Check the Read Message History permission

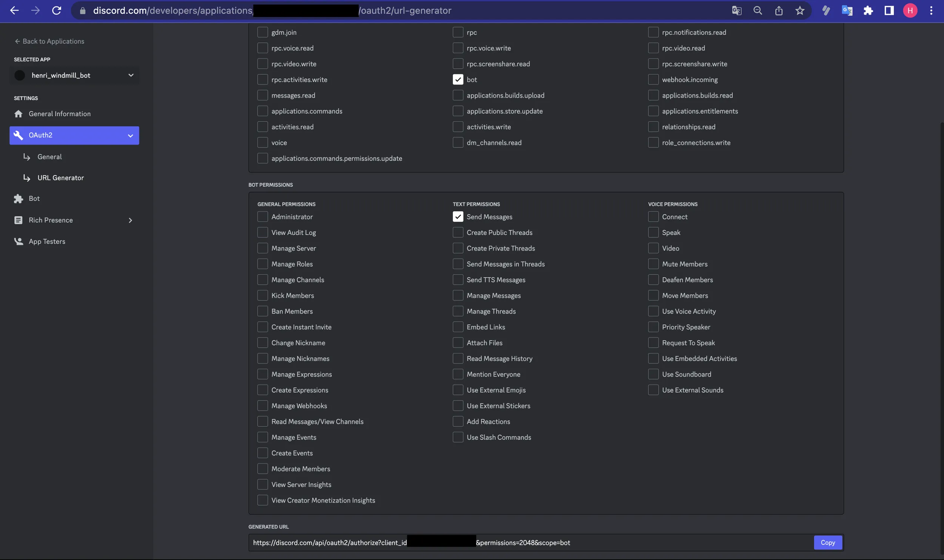coord(458,358)
